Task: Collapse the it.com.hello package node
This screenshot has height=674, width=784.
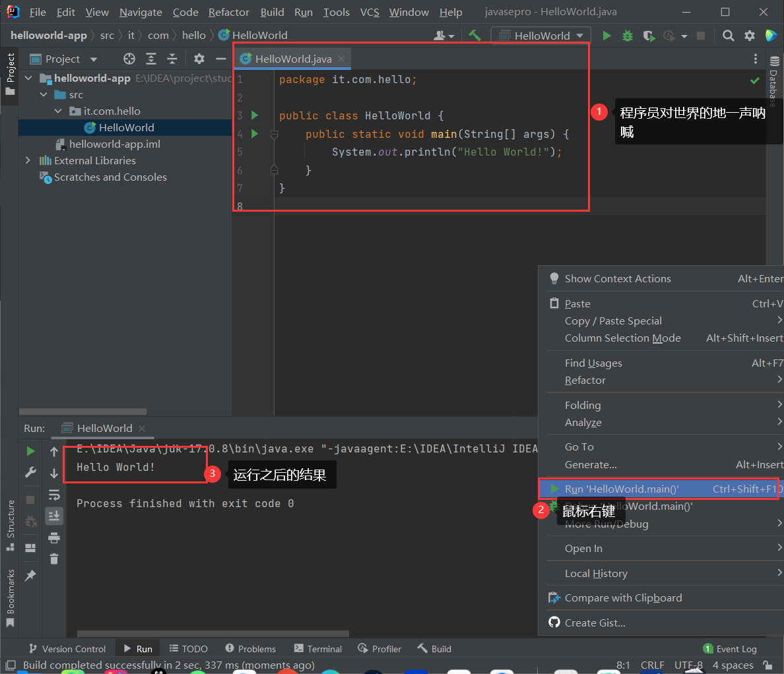Action: [x=58, y=111]
